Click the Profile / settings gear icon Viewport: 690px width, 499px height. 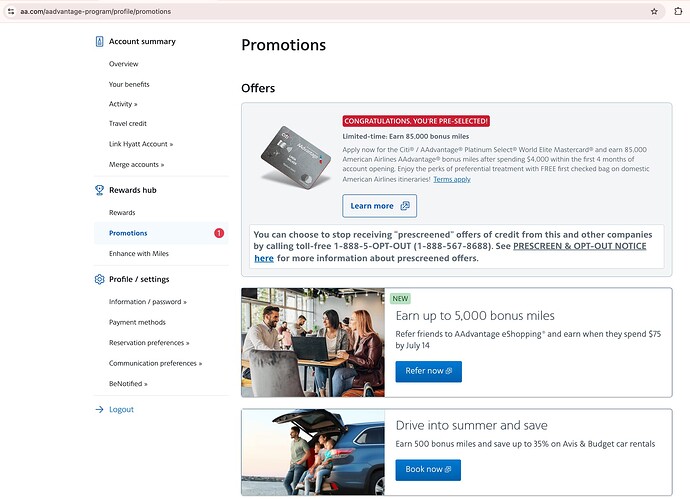tap(99, 279)
